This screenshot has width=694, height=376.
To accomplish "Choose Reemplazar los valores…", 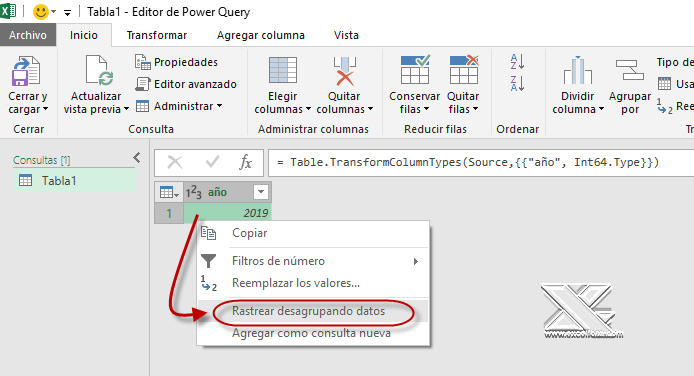I will (x=313, y=283).
